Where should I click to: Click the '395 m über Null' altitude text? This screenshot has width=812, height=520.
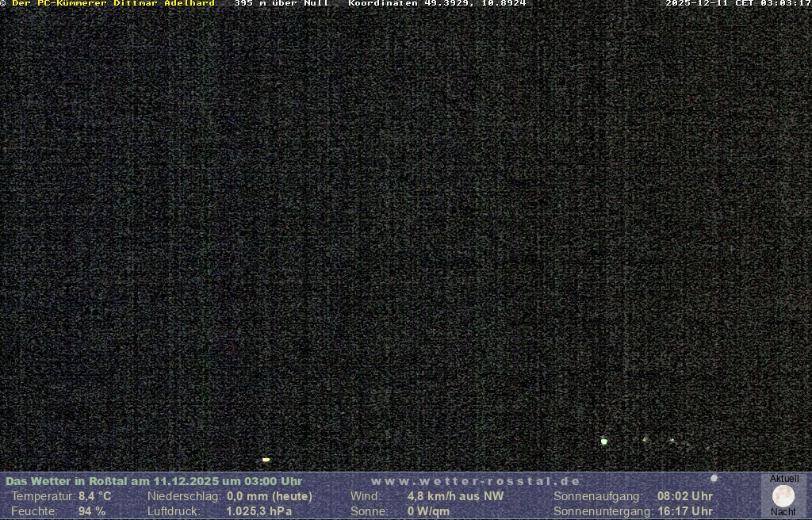click(282, 3)
